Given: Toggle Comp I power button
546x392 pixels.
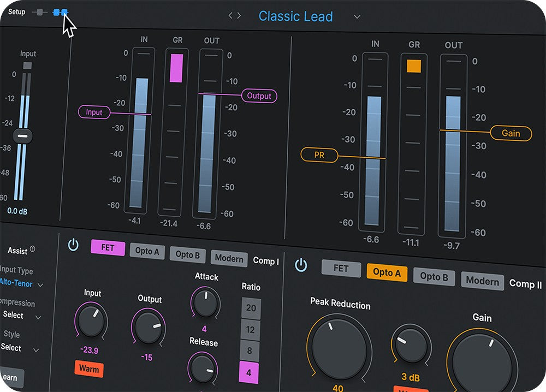Looking at the screenshot, I should click(x=73, y=245).
